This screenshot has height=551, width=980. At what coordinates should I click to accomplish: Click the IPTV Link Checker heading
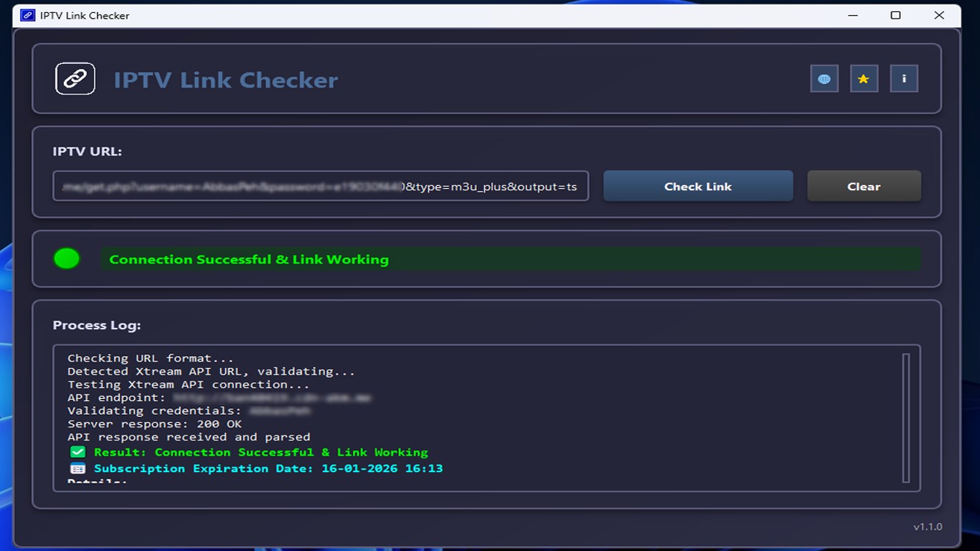click(226, 80)
